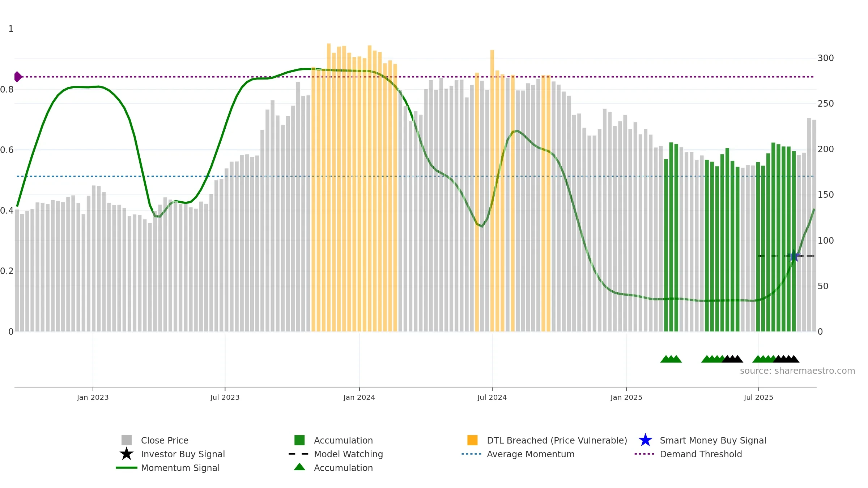Click the blue Smart Money Buy Signal star in legend
The image size is (868, 488).
click(x=645, y=440)
